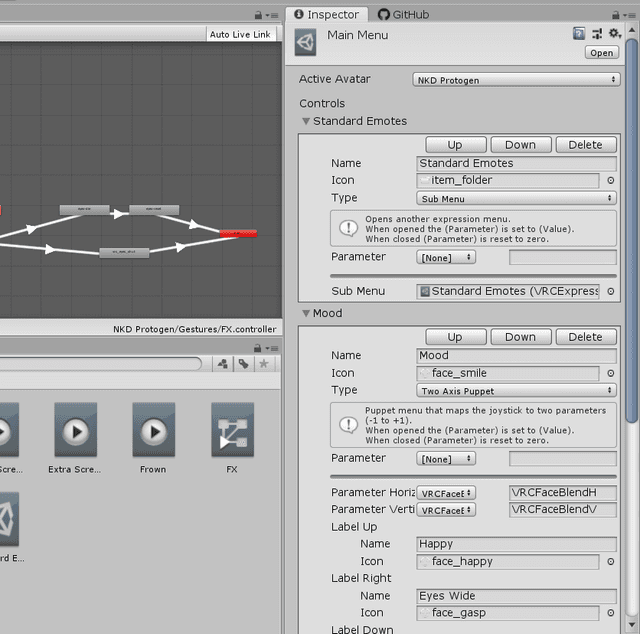Open the Two Axis Puppet type dropdown
This screenshot has height=634, width=640.
pyautogui.click(x=516, y=391)
